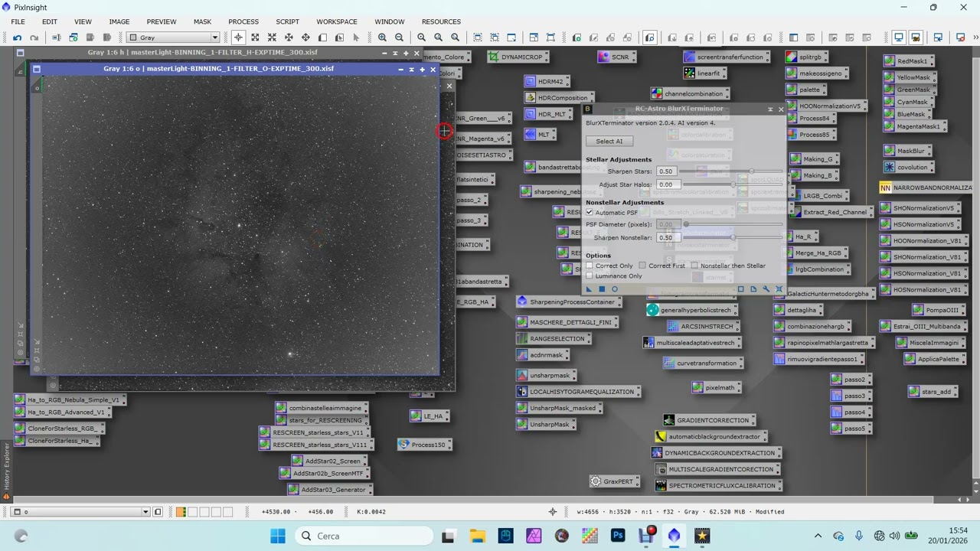Enable the Nonstellar then Stellar checkbox

694,266
